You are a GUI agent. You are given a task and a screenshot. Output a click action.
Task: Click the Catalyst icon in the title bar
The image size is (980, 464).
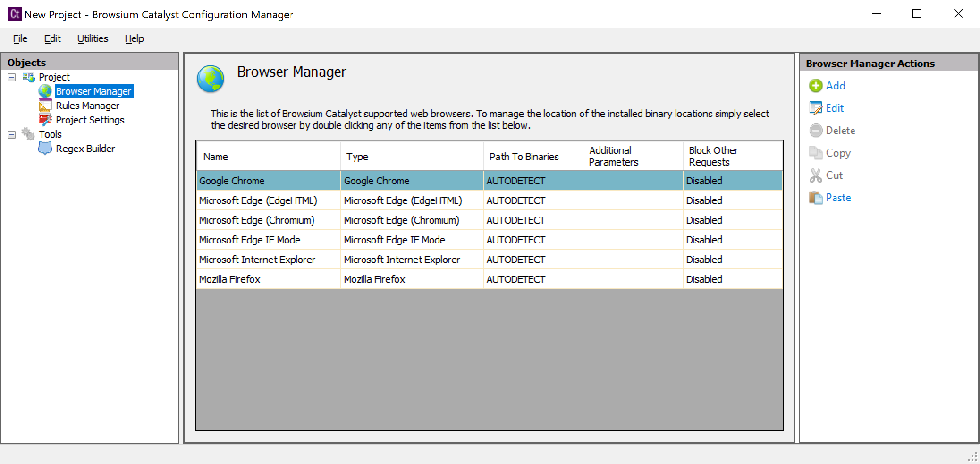pos(14,14)
